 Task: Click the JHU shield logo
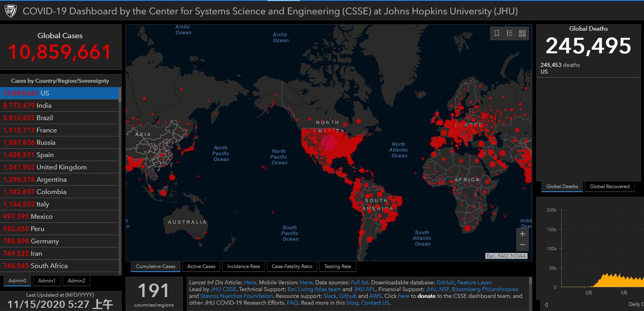(11, 11)
